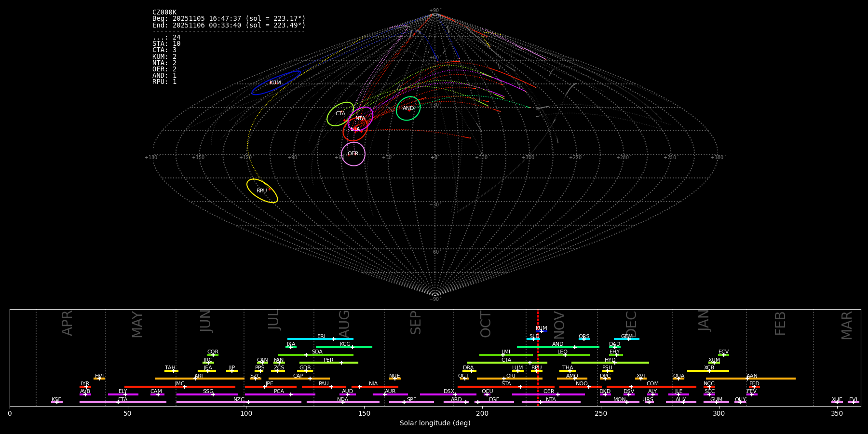This screenshot has width=868, height=434.
Task: Click the red STA radiant ellipse on map
Action: coord(355,129)
